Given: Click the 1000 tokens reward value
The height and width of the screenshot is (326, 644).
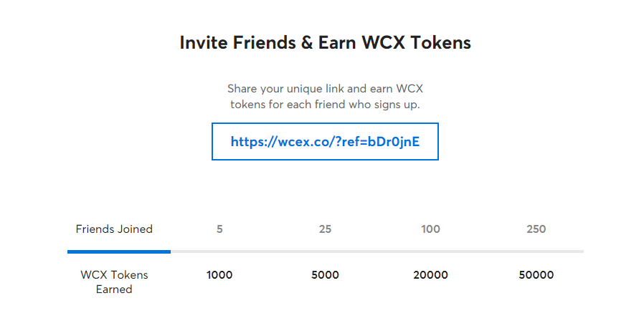Looking at the screenshot, I should click(x=219, y=274).
